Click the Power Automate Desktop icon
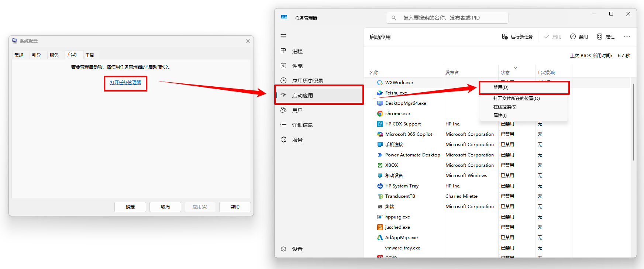The height and width of the screenshot is (269, 644). click(380, 155)
